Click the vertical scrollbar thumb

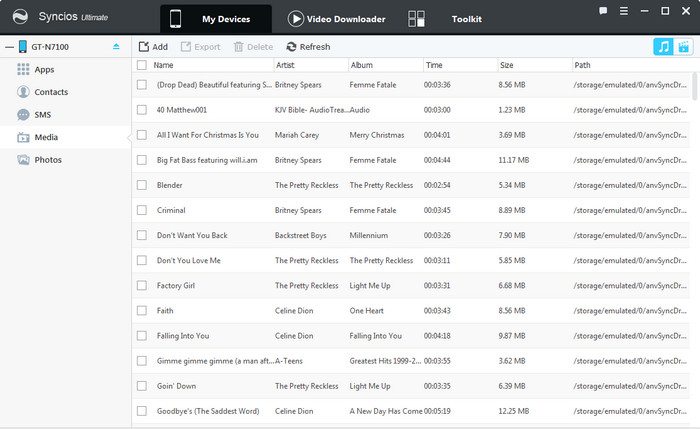[694, 86]
